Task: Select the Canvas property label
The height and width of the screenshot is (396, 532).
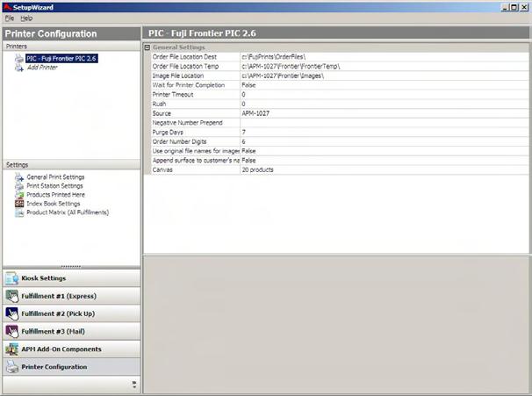Action: click(162, 169)
